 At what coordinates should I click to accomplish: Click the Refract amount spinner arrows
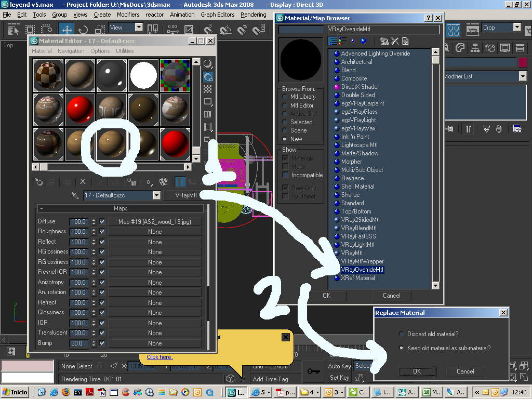pos(94,303)
